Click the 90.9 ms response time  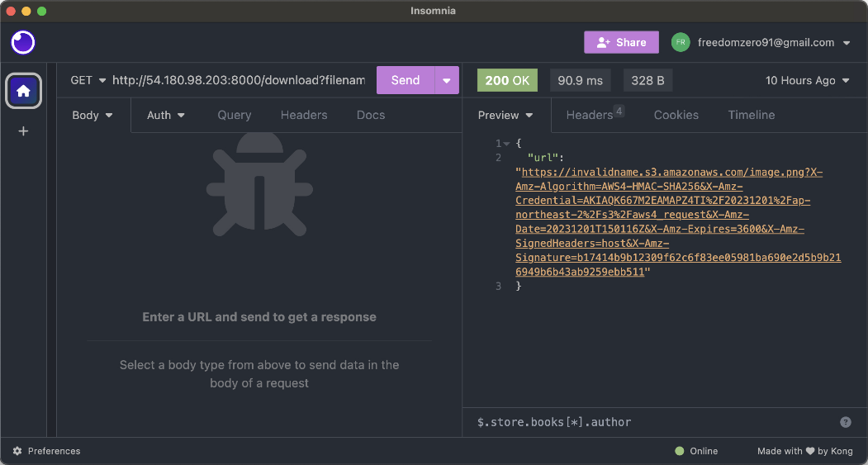click(580, 80)
